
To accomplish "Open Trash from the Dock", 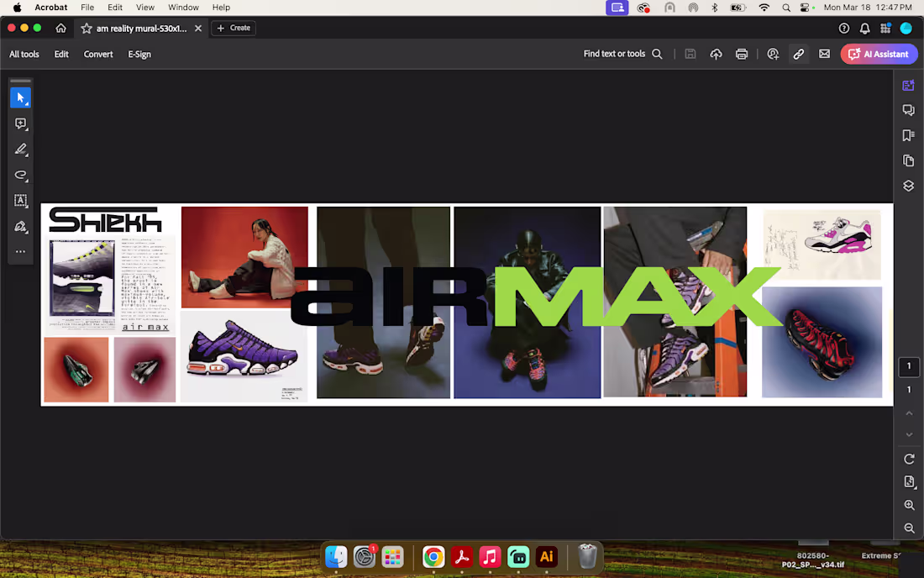I will (587, 557).
